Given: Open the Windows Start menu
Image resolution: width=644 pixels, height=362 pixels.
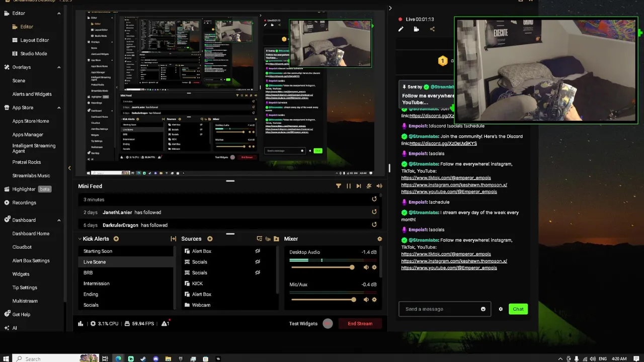Looking at the screenshot, I should (7, 358).
